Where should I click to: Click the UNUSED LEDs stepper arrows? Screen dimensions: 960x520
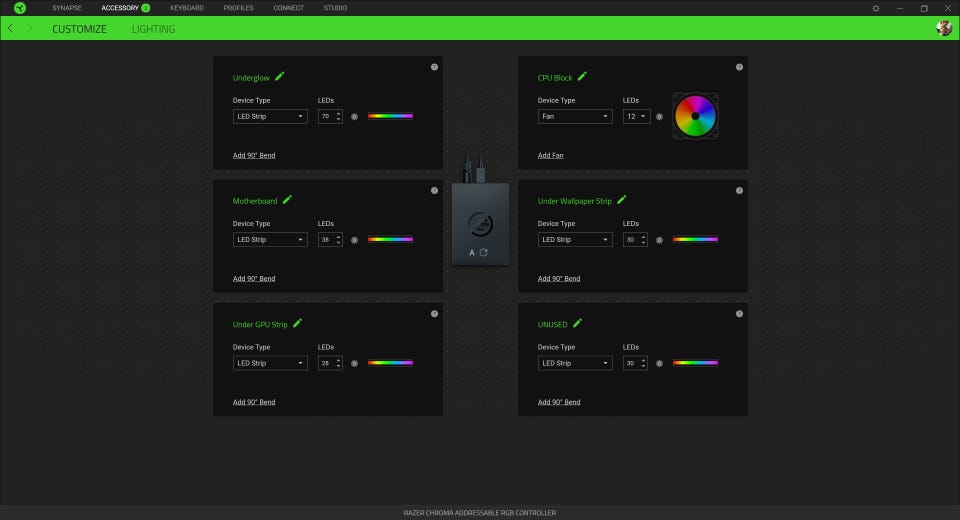click(643, 363)
